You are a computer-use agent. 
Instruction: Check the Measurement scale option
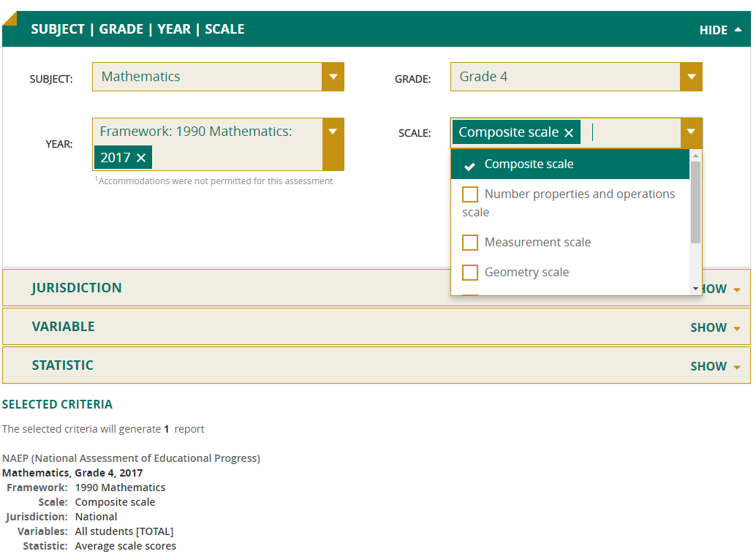click(x=470, y=243)
